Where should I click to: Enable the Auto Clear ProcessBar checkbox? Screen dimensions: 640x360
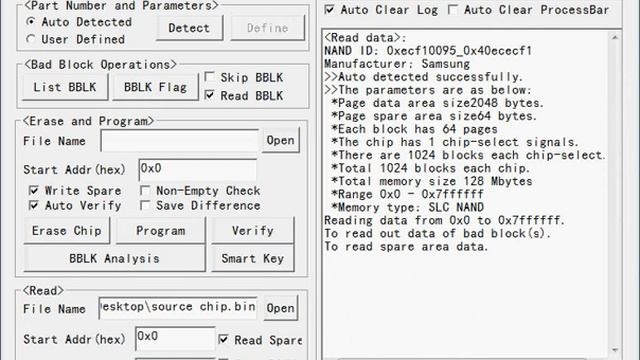453,10
